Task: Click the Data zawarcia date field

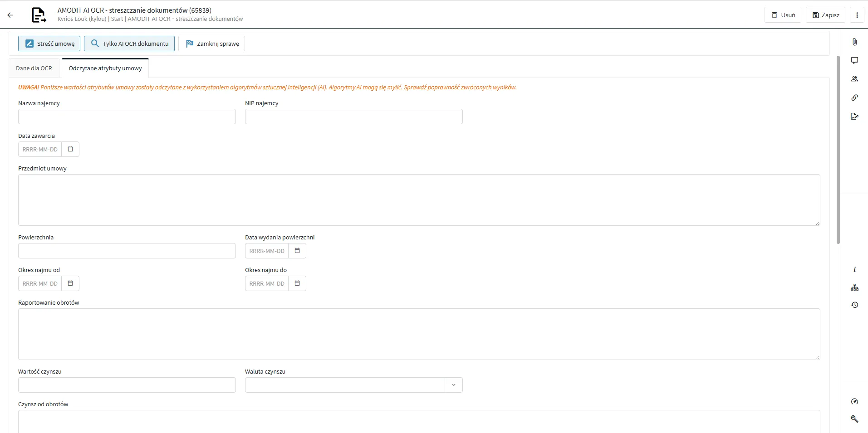Action: coord(40,149)
